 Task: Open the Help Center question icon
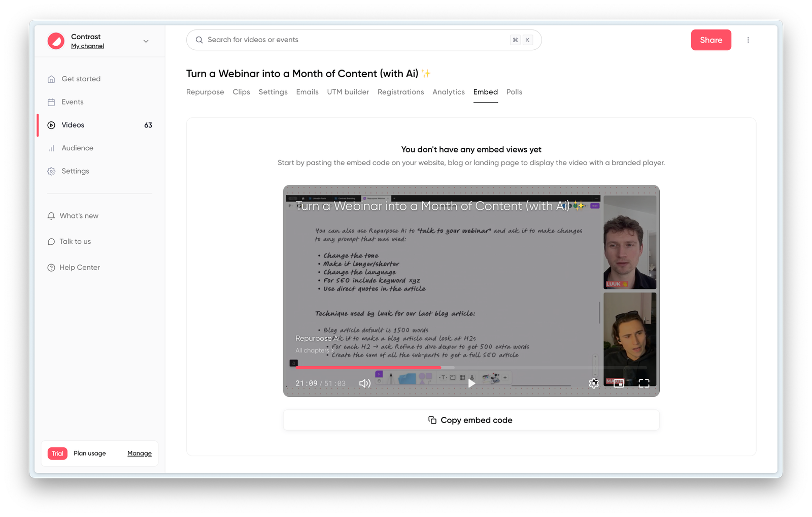click(51, 267)
